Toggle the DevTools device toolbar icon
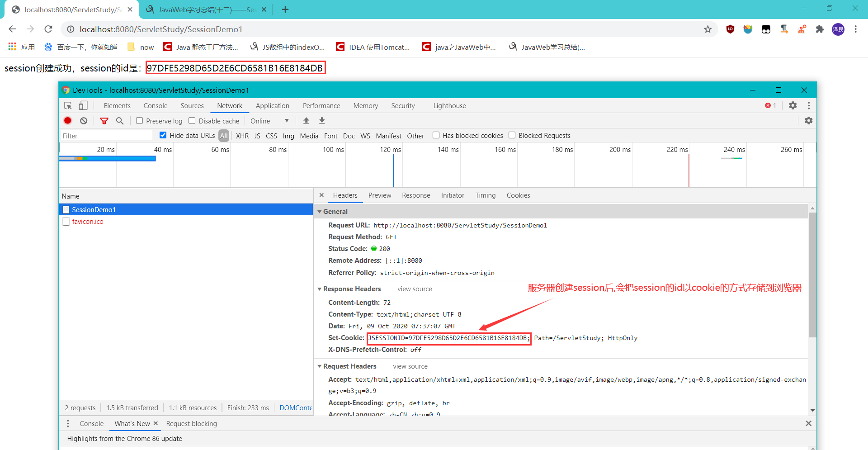868x450 pixels. [x=83, y=105]
